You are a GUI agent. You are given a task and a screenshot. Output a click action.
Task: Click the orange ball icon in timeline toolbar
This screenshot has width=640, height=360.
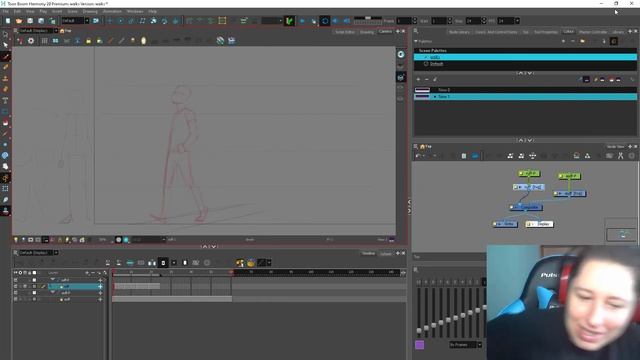tap(251, 263)
